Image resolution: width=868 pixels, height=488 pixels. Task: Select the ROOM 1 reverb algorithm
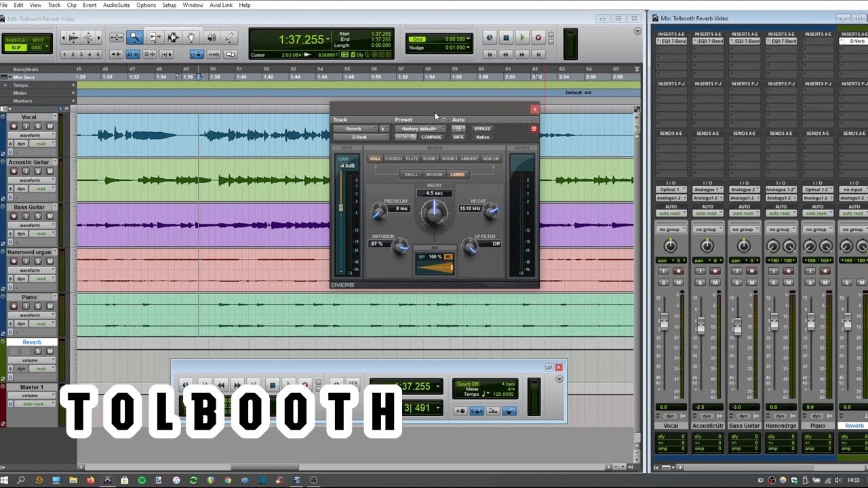click(x=431, y=159)
